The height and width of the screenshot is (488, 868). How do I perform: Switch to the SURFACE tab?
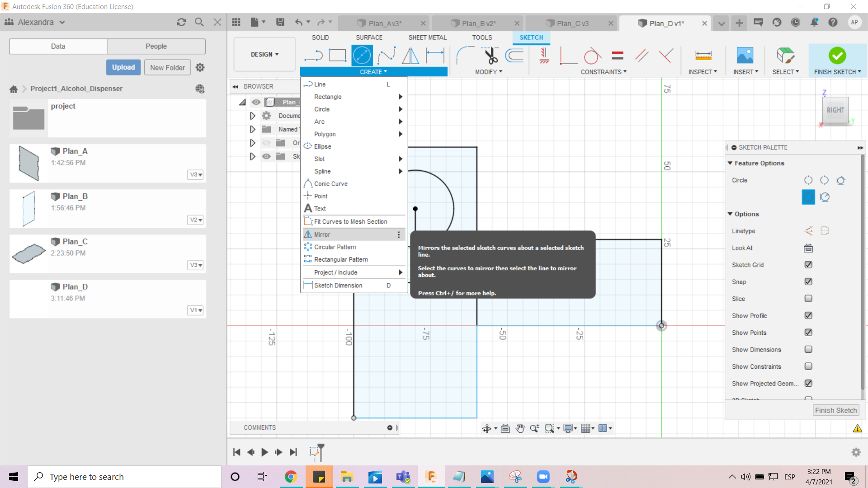coord(369,38)
